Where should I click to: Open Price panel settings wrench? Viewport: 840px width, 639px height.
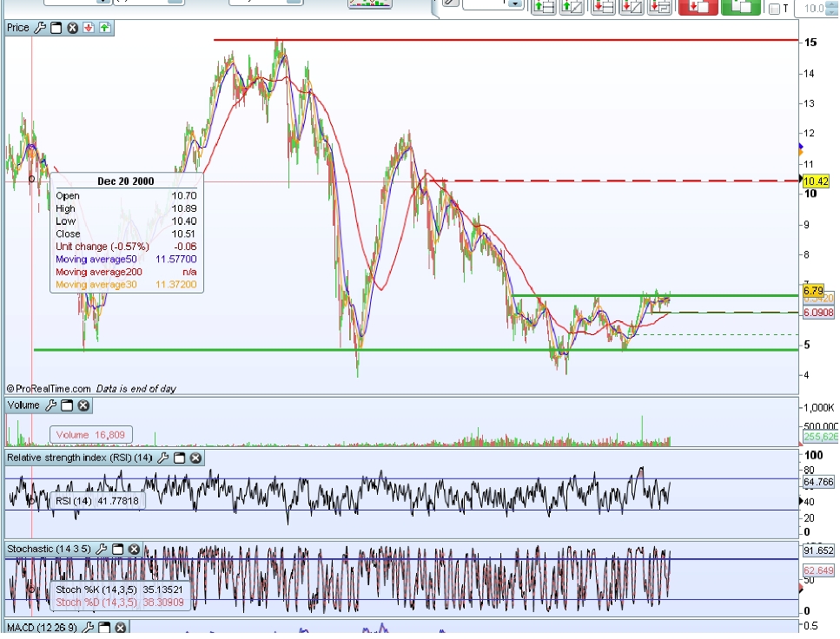pos(40,28)
